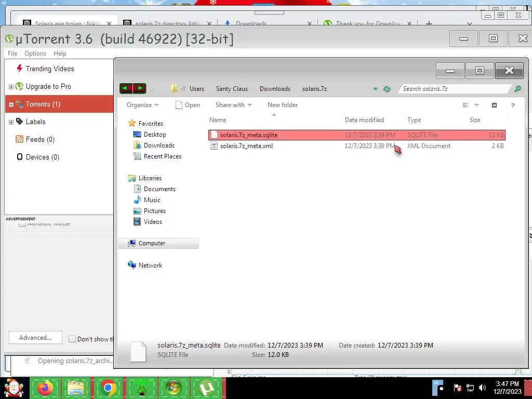Open the Documents library
Image resolution: width=532 pixels, height=399 pixels.
(159, 189)
